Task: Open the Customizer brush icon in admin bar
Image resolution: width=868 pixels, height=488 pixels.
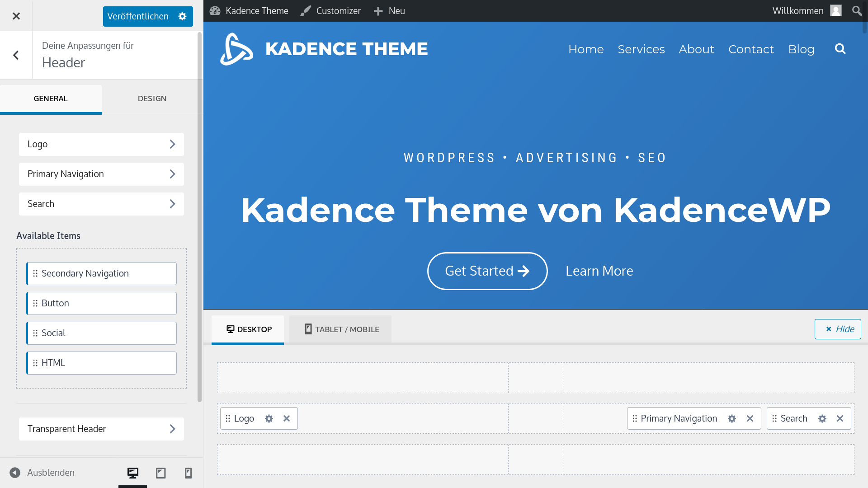Action: pyautogui.click(x=307, y=10)
